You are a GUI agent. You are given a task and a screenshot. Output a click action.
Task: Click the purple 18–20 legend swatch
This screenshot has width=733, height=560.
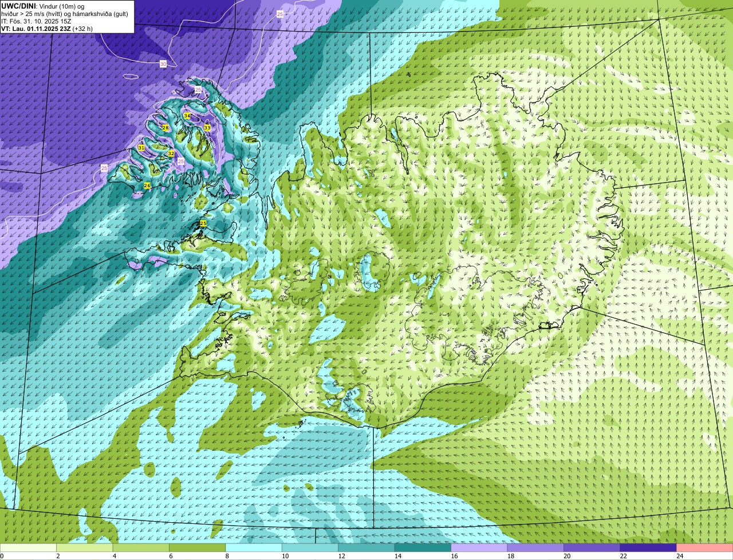click(x=535, y=548)
